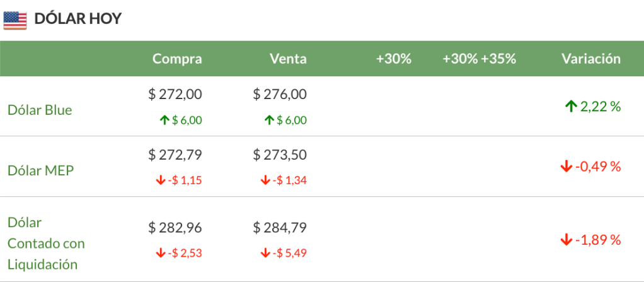
Task: Click the Venta column header
Action: pyautogui.click(x=288, y=59)
